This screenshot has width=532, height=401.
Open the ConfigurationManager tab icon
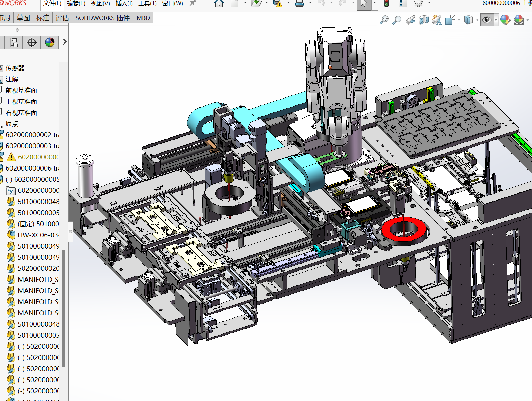pyautogui.click(x=13, y=42)
